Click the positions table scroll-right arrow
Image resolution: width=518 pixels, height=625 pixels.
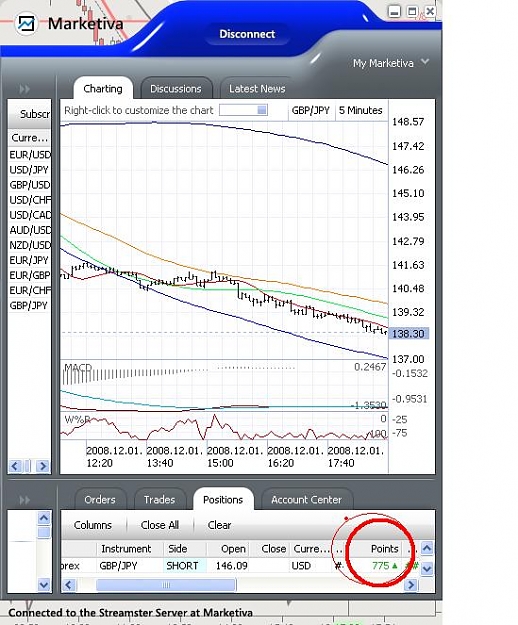[411, 585]
